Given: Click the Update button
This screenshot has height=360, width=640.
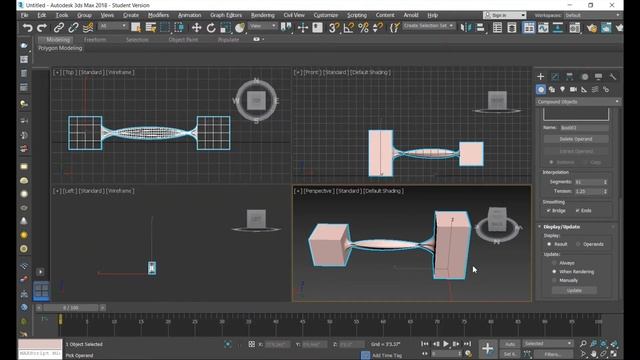Looking at the screenshot, I should tap(574, 290).
